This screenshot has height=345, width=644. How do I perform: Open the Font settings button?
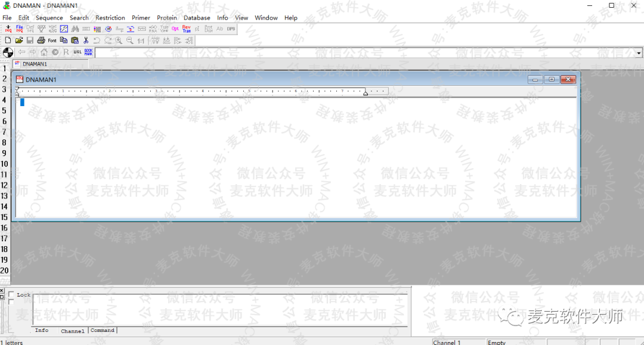click(x=52, y=40)
